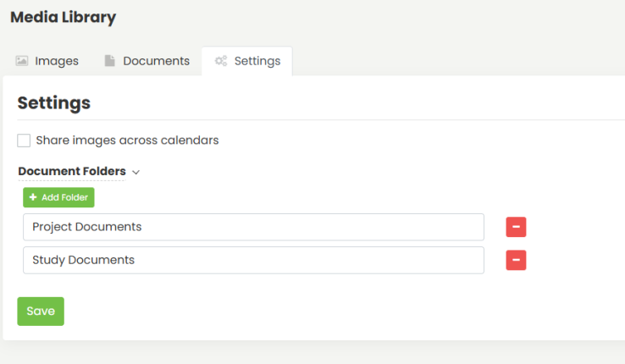This screenshot has width=625, height=364.
Task: Click the Settings section heading
Action: click(54, 103)
